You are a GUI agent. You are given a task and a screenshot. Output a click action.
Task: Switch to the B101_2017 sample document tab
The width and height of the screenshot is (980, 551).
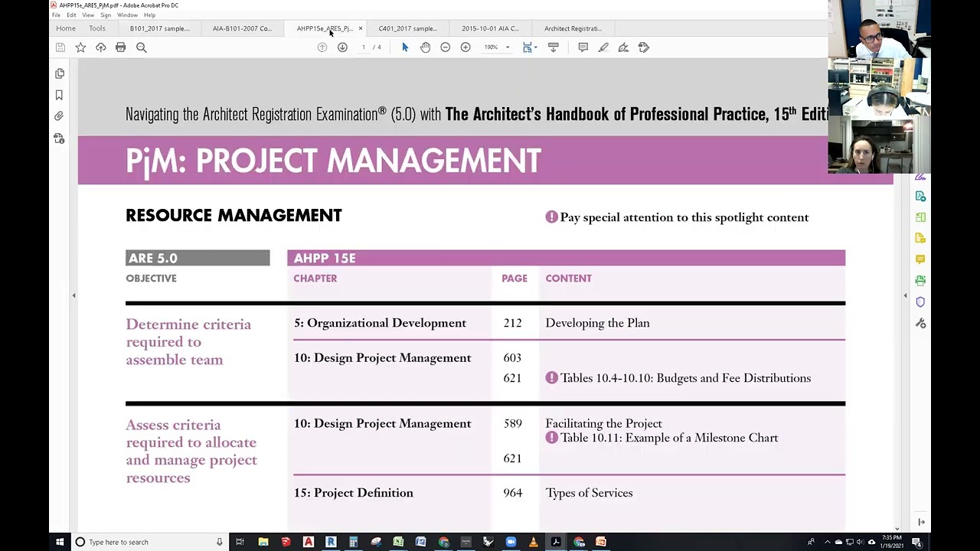tap(159, 28)
